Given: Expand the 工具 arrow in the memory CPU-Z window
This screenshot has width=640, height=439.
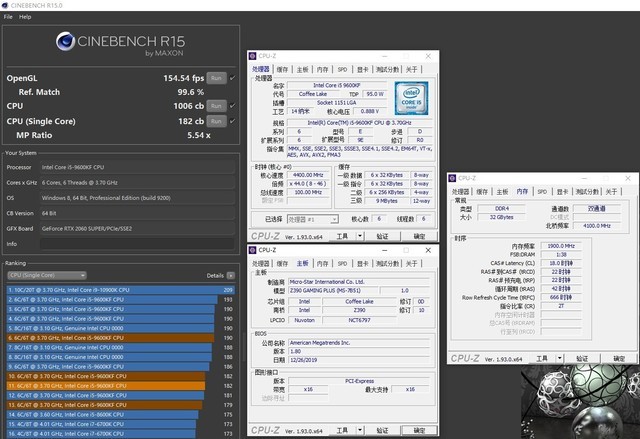Looking at the screenshot, I should click(x=560, y=358).
